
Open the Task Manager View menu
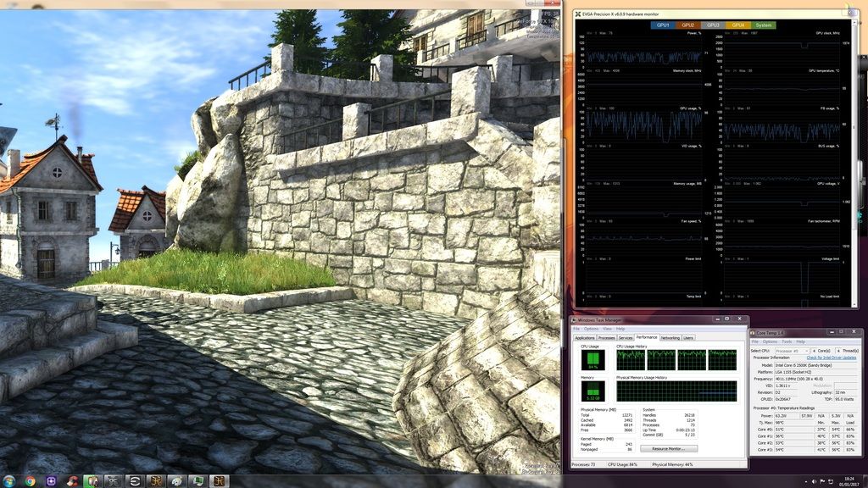click(x=607, y=329)
